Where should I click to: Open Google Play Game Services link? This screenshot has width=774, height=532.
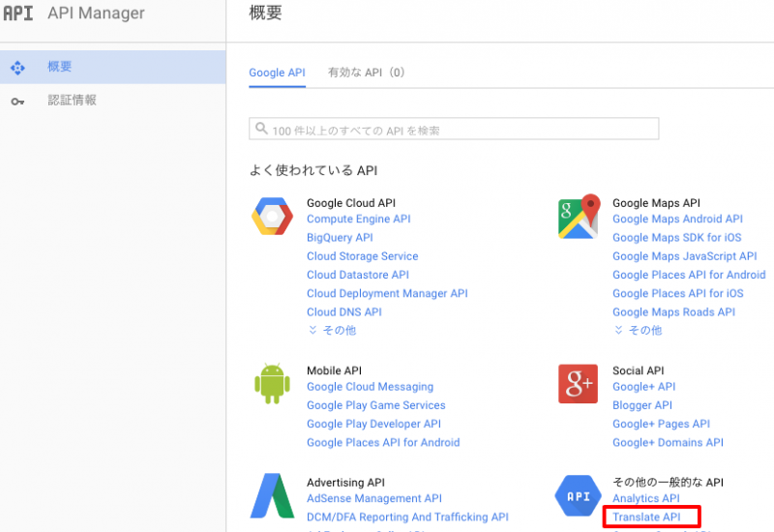(x=376, y=405)
